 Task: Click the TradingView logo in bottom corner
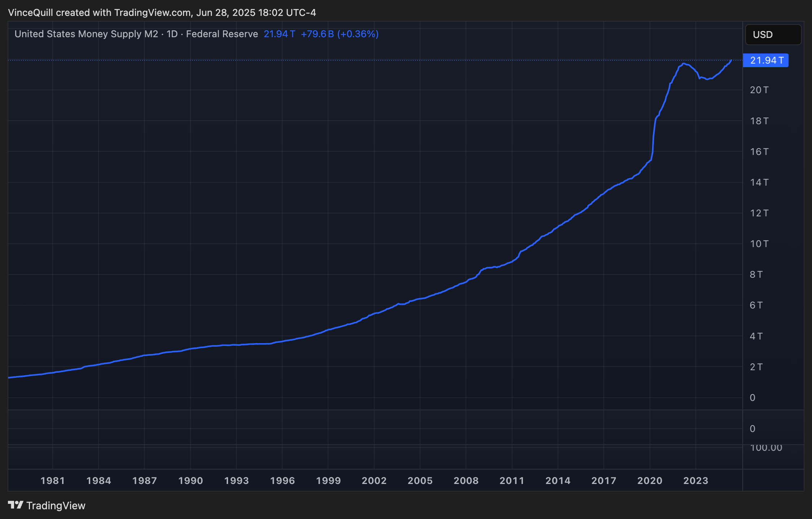tap(47, 505)
